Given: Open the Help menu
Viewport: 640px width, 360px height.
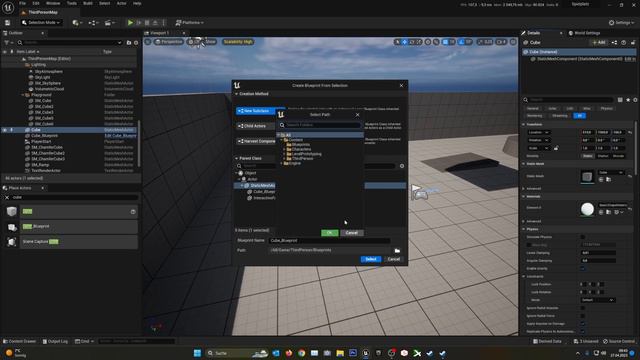Looking at the screenshot, I should pyautogui.click(x=137, y=3).
